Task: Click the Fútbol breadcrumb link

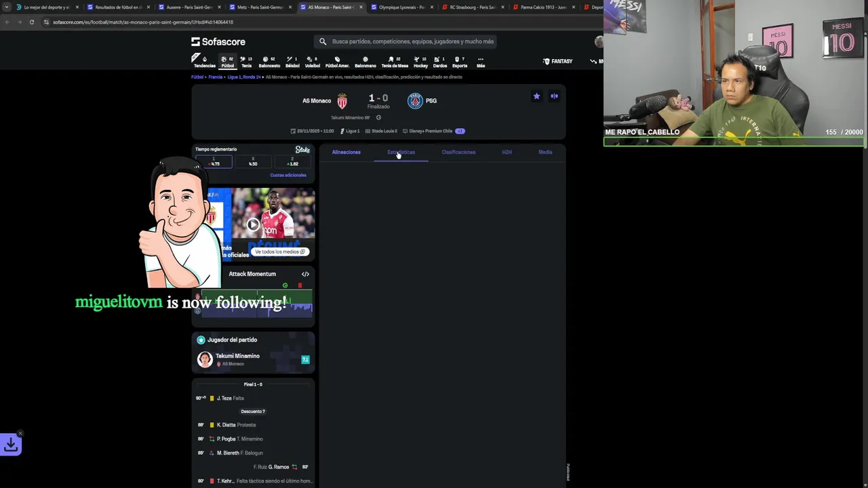Action: click(x=197, y=77)
